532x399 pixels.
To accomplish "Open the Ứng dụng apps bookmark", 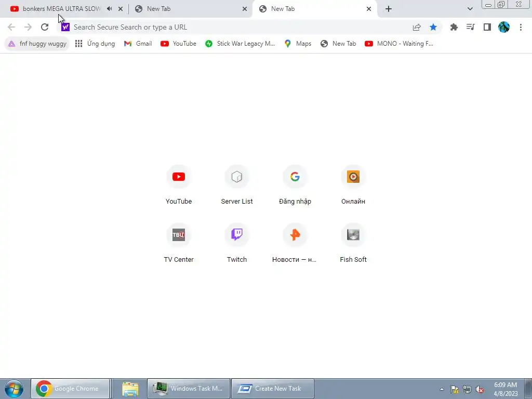I will click(95, 44).
